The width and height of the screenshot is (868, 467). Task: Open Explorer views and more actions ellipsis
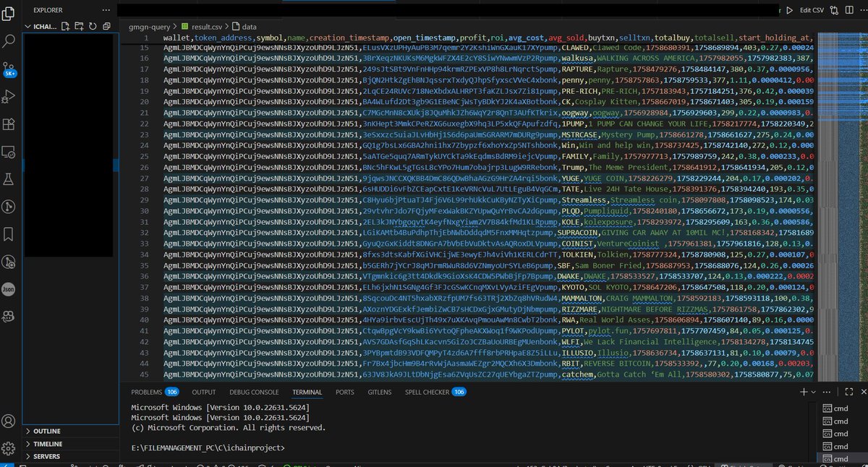(106, 10)
